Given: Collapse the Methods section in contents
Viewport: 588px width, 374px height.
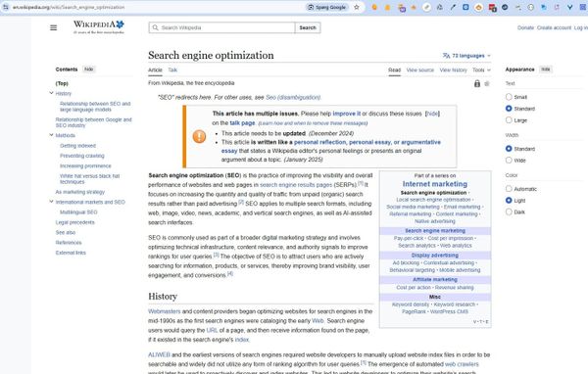Looking at the screenshot, I should coord(51,135).
